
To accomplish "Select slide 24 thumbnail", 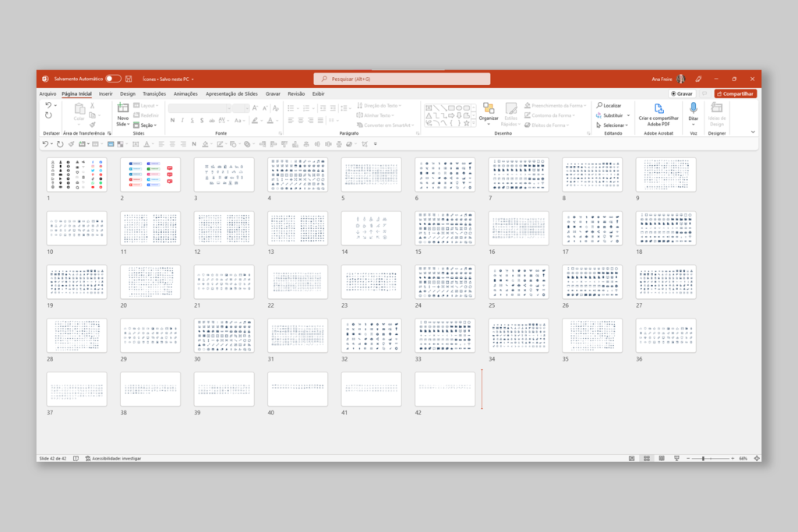I will [x=445, y=282].
